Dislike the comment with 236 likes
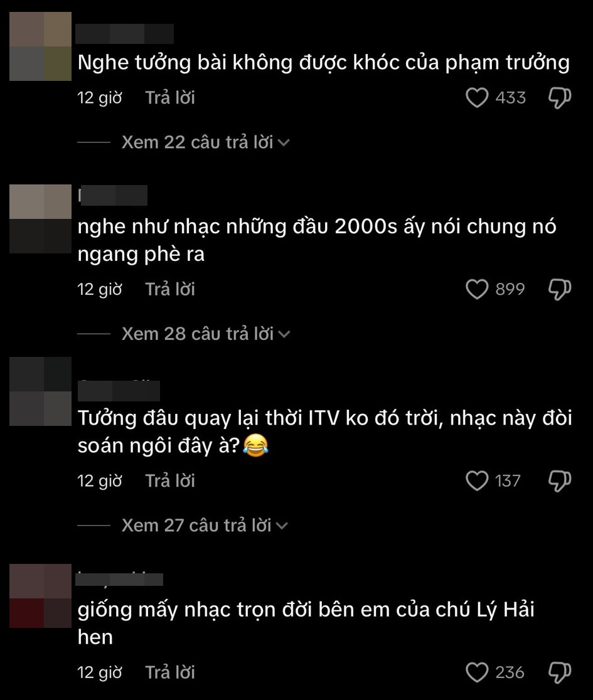The image size is (593, 700). click(x=560, y=672)
